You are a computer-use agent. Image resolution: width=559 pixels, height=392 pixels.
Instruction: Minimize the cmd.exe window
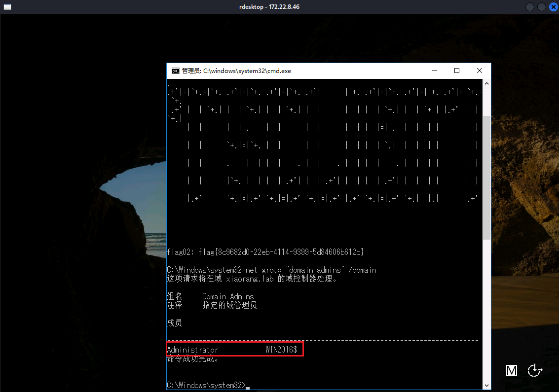pyautogui.click(x=434, y=71)
